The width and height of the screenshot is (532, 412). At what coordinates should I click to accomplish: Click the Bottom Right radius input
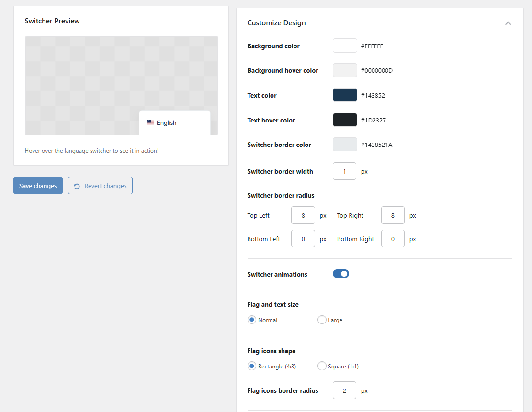coord(393,238)
